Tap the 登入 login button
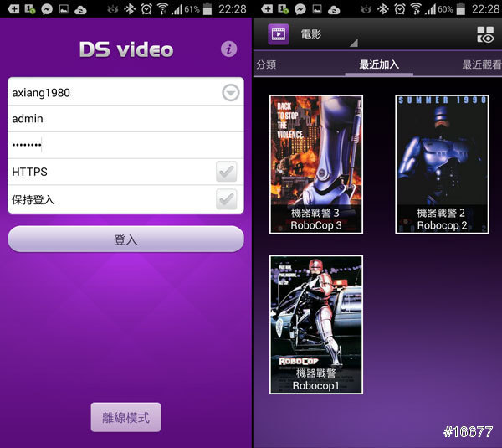 [x=125, y=239]
